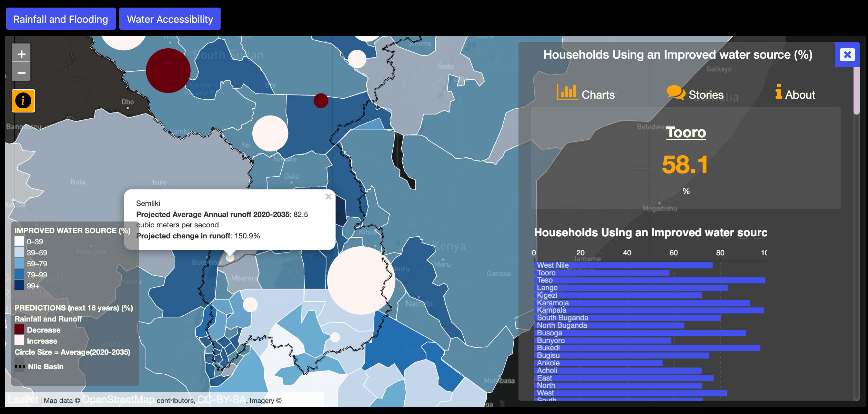Click the Increase legend white swatch

[19, 341]
